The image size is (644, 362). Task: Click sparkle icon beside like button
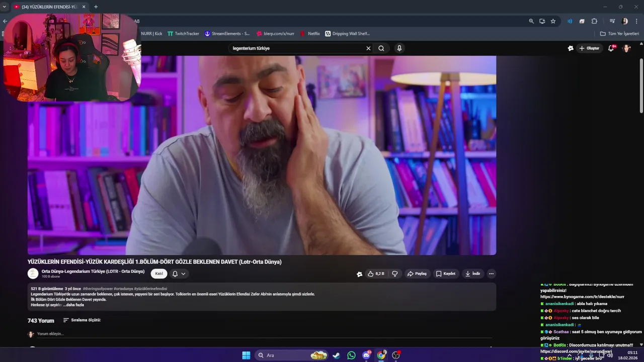[x=359, y=274]
